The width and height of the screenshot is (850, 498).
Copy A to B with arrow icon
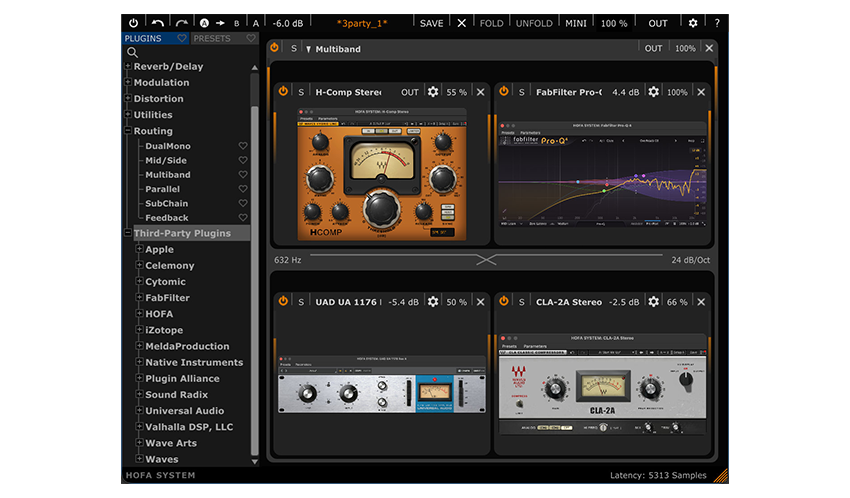(x=220, y=23)
